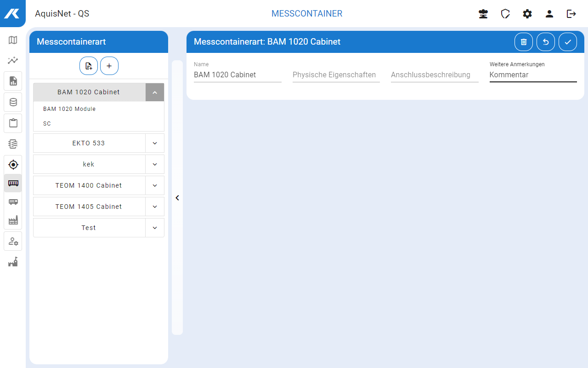This screenshot has height=368, width=588.
Task: Open the clipboard sidebar icon
Action: pos(13,123)
